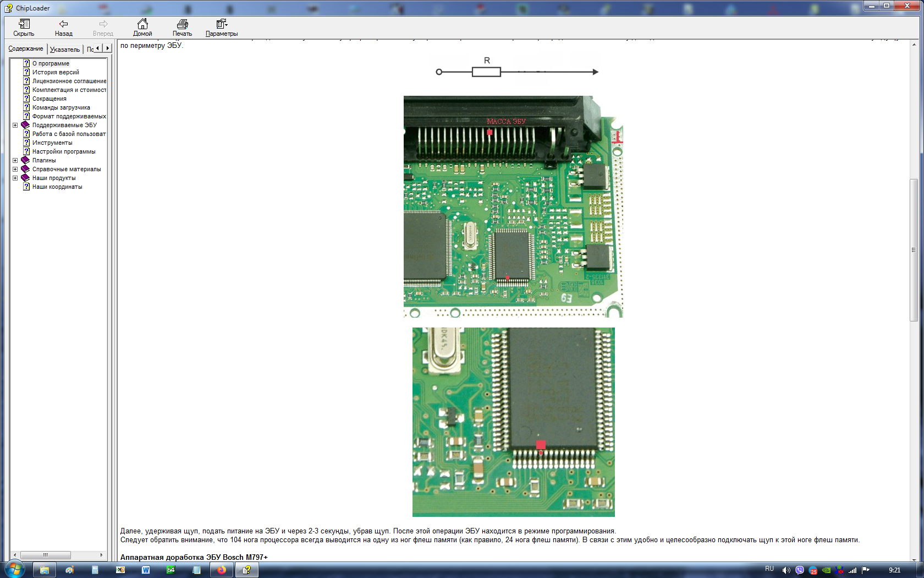Image resolution: width=924 pixels, height=578 pixels.
Task: Expand the Поддерживаемые ЭБУ tree node
Action: tap(15, 126)
